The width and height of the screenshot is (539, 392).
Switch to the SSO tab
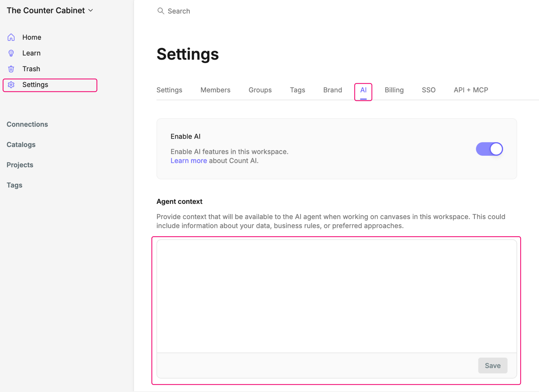point(428,90)
